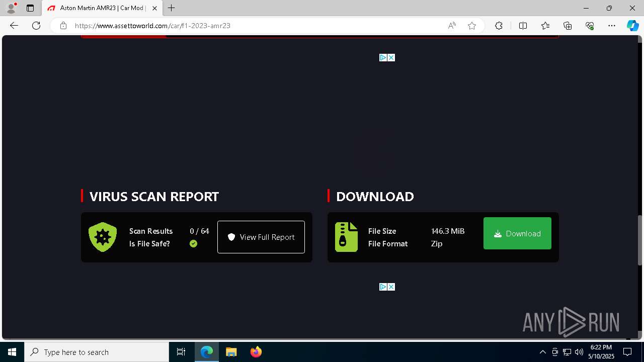The height and width of the screenshot is (362, 644).
Task: Refresh the current page
Action: (x=36, y=26)
